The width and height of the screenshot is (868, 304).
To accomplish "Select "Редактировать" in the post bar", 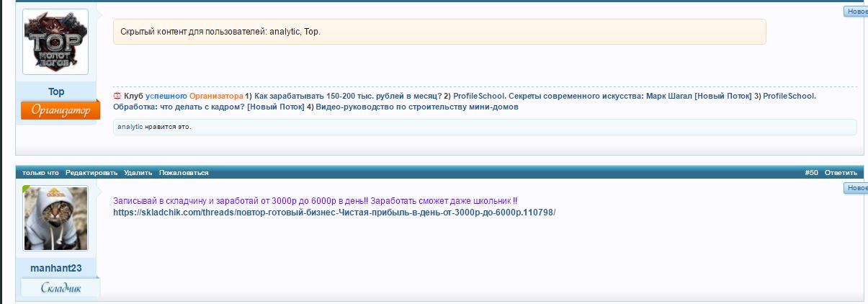I will [x=91, y=173].
